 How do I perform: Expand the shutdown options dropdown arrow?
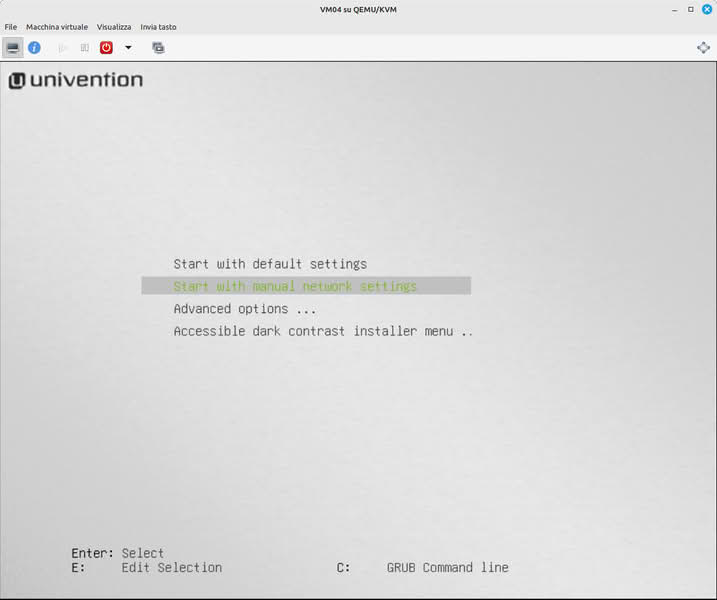(128, 48)
